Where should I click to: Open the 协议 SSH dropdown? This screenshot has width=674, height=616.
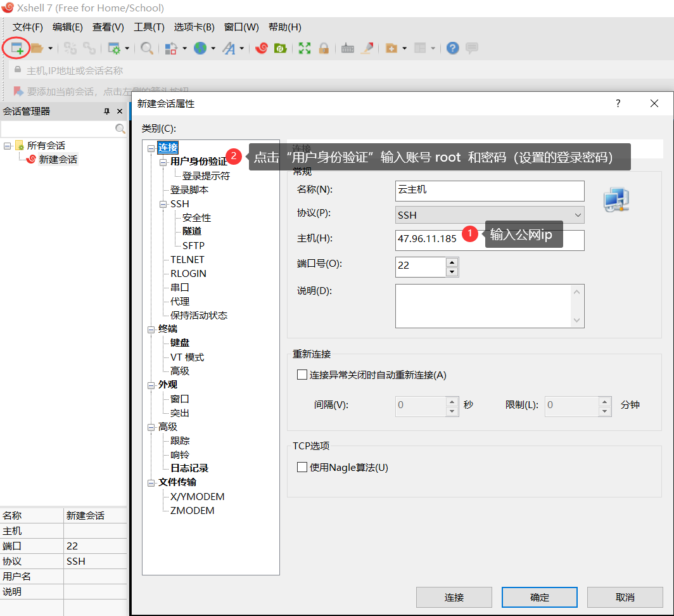click(489, 215)
